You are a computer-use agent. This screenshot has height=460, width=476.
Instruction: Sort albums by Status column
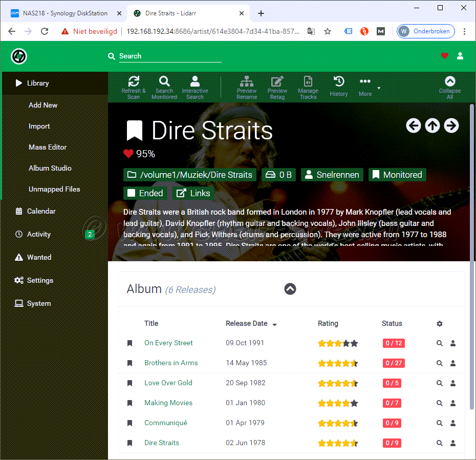(x=392, y=324)
